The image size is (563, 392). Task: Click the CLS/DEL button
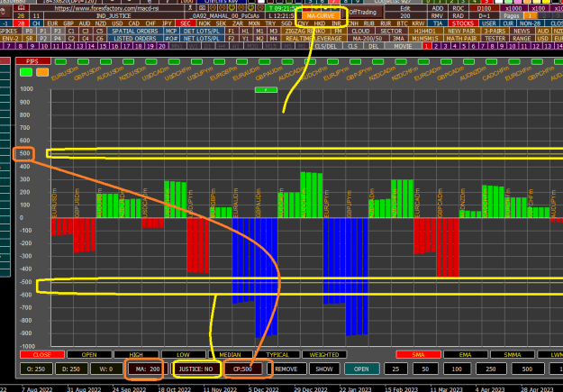pos(326,46)
